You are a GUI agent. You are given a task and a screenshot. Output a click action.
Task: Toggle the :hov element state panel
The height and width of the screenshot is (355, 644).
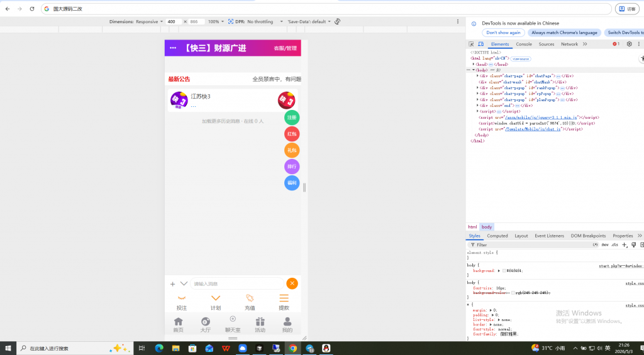tap(605, 244)
